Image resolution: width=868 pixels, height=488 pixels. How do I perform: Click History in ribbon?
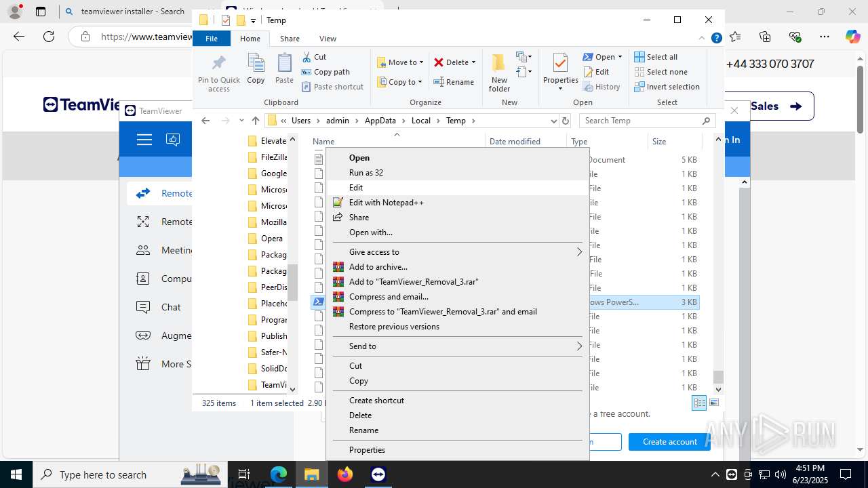[x=601, y=87]
